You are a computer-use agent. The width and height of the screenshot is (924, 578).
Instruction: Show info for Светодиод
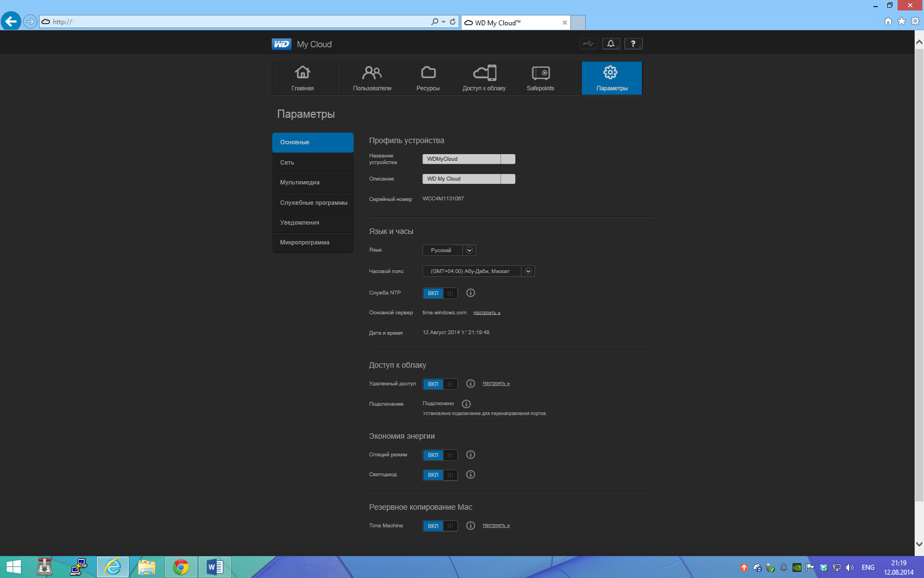[471, 475]
